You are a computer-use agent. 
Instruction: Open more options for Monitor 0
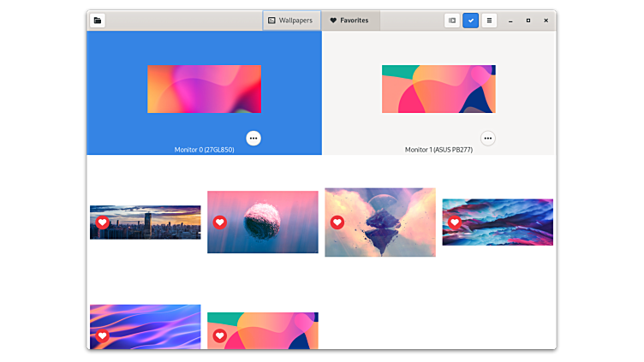tap(253, 138)
